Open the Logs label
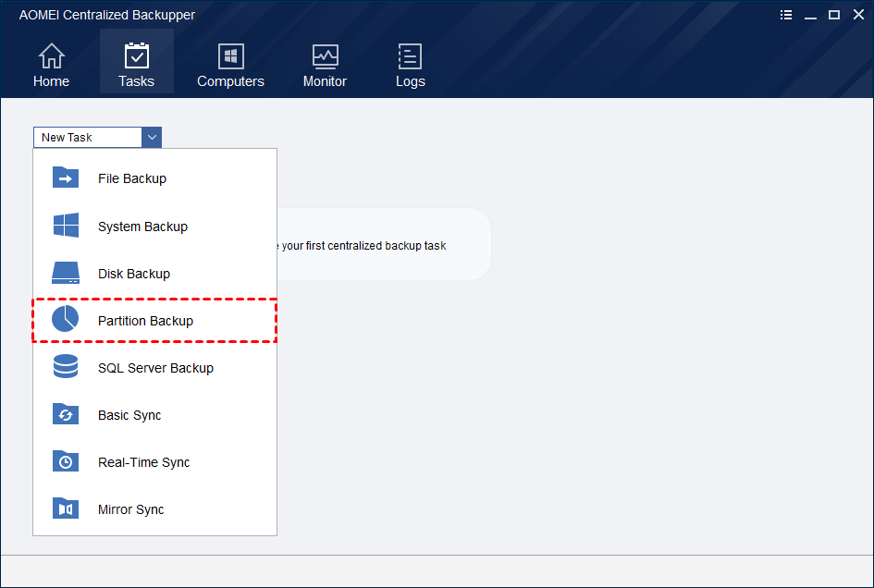 coord(411,81)
